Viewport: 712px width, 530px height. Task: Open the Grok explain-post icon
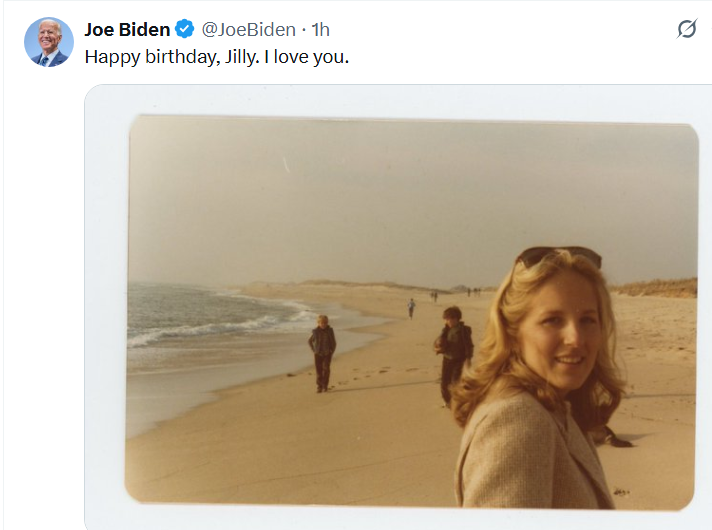687,29
